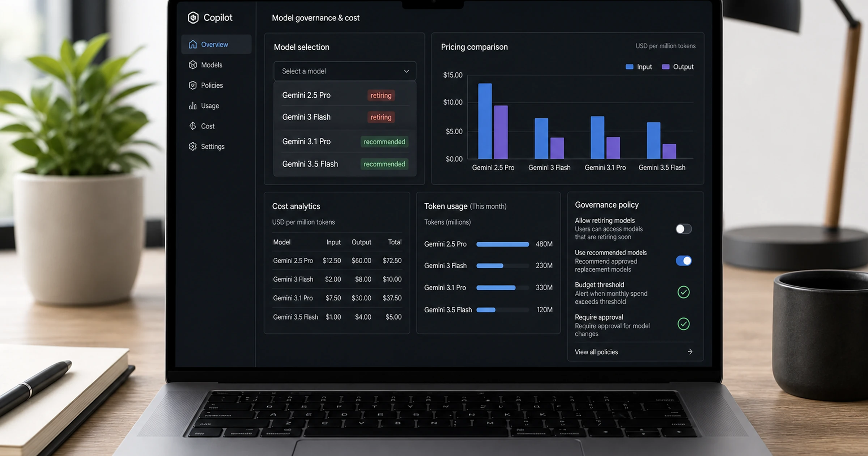
Task: Click the Gemini 3 Flash label under pricing chart
Action: 549,168
